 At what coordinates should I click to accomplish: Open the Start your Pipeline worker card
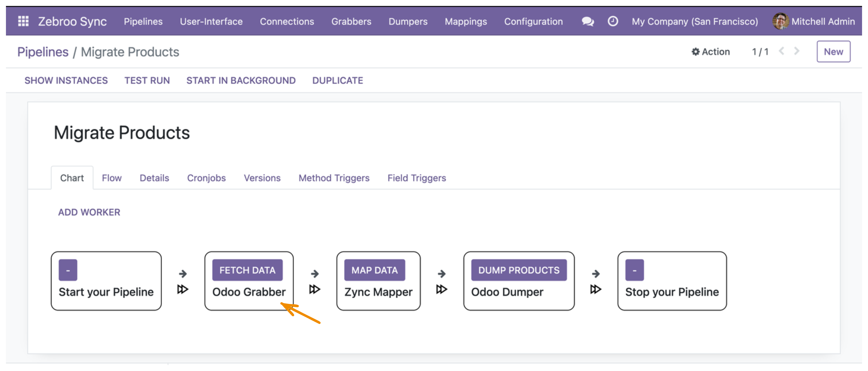coord(106,281)
